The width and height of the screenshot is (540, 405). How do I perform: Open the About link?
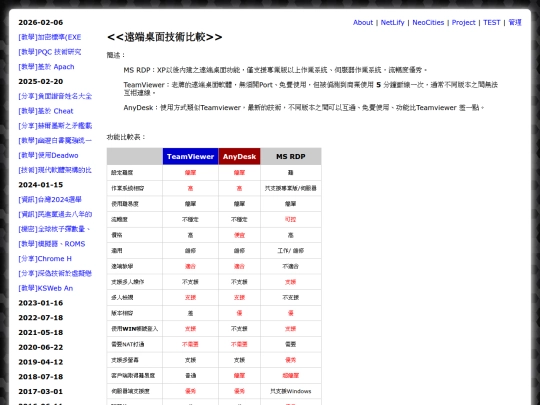[363, 22]
